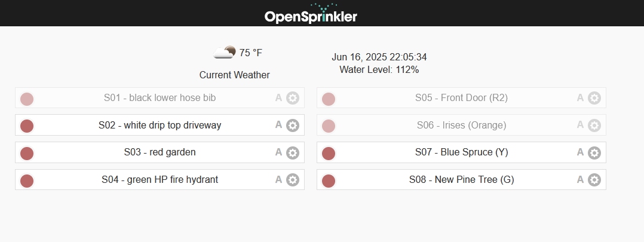
Task: Open settings gear for S03 red garden
Action: [x=293, y=153]
